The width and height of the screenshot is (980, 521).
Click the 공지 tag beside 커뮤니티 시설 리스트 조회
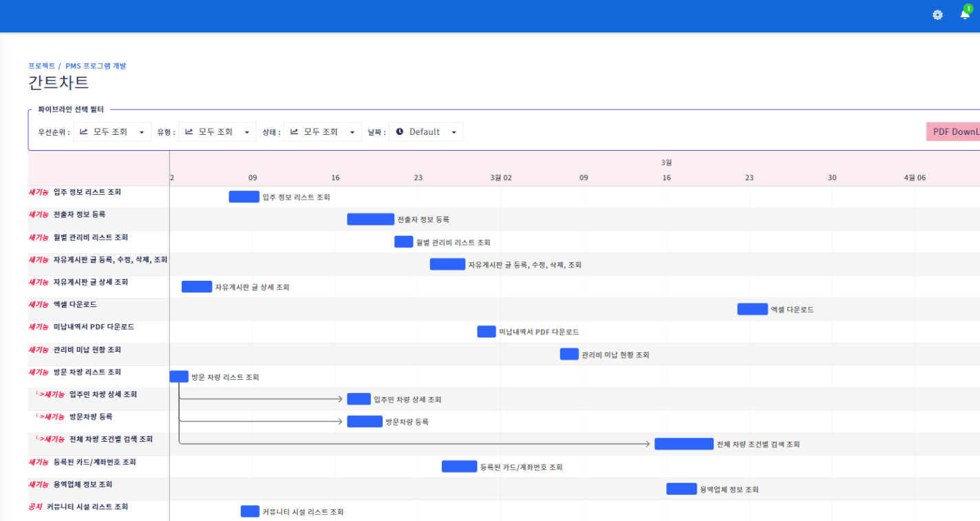coord(36,507)
